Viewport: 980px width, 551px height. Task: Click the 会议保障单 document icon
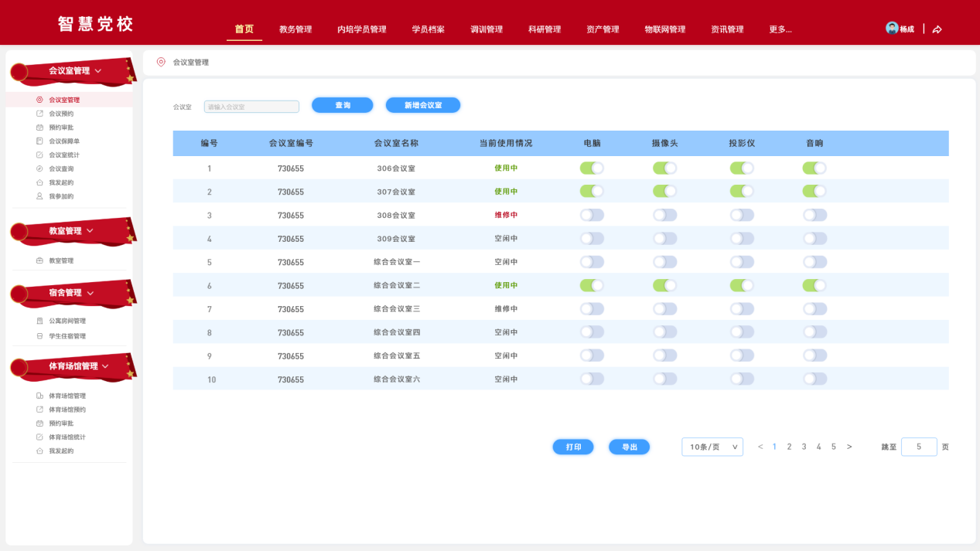(39, 141)
